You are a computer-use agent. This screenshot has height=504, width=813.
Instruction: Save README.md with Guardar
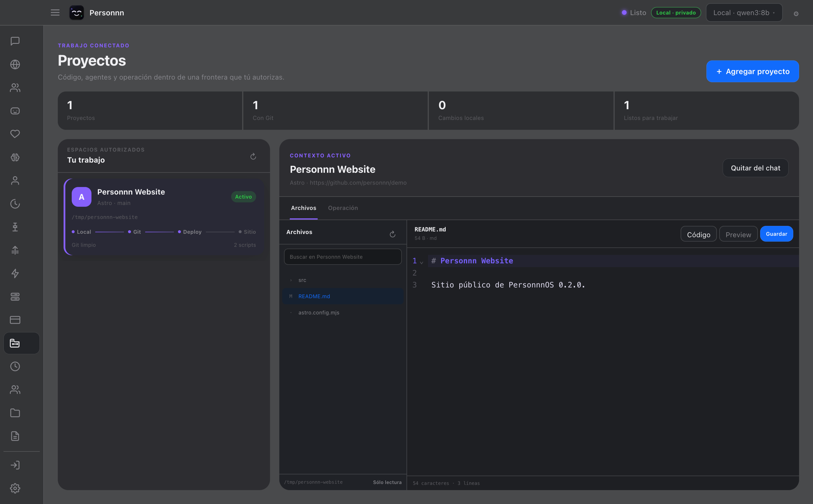[776, 234]
